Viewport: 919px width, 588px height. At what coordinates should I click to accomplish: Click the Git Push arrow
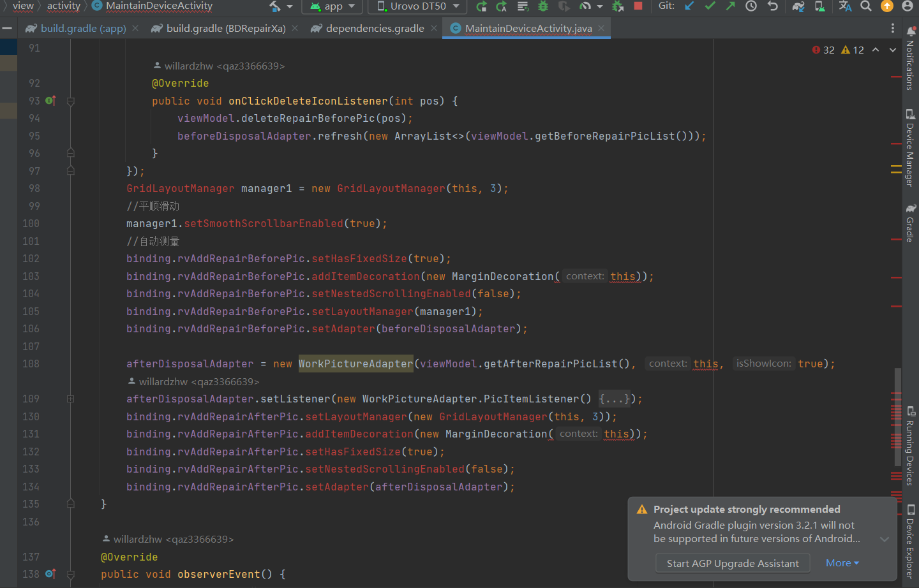pos(731,6)
